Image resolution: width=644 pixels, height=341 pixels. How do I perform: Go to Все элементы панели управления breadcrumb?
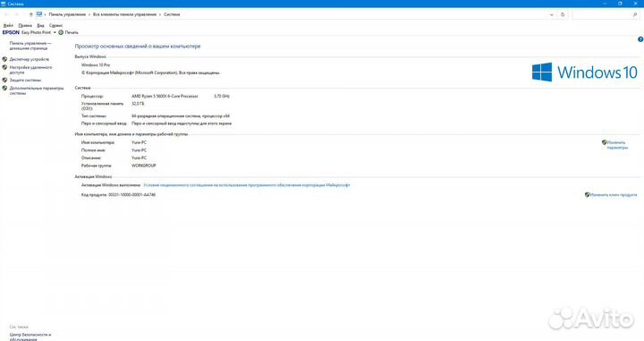click(125, 14)
